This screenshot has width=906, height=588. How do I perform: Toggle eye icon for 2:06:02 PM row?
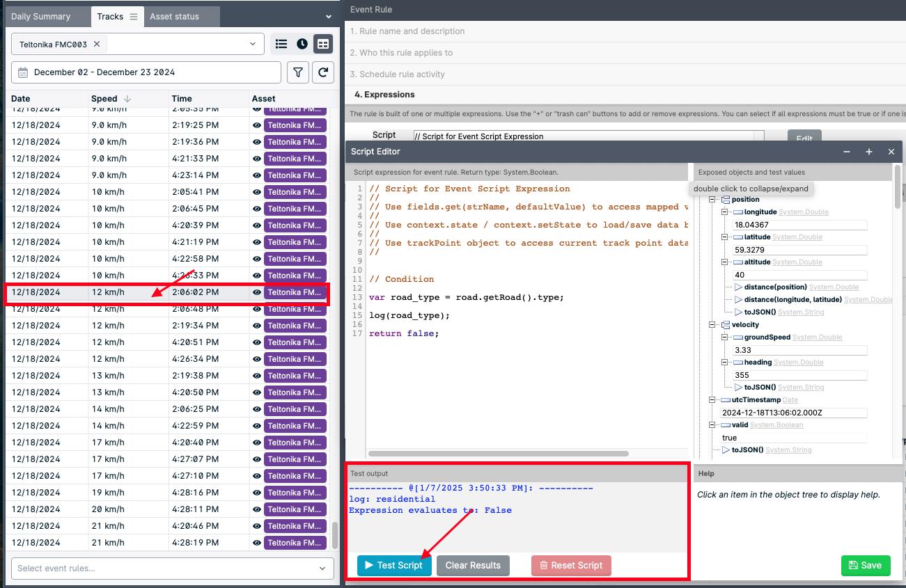(257, 292)
